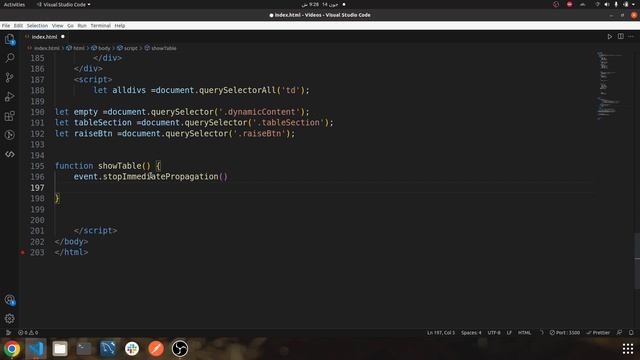Open the Explorer view in activity bar
Viewport: 640px width, 360px height.
tap(10, 40)
